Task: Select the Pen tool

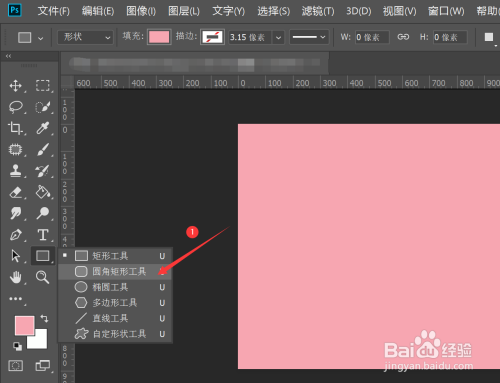Action: point(15,235)
